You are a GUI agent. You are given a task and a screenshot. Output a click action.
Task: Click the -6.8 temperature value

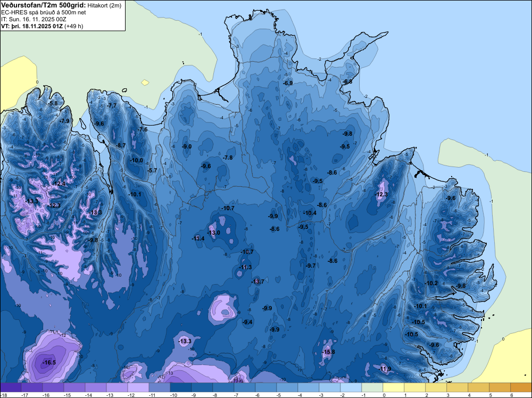click(x=347, y=82)
